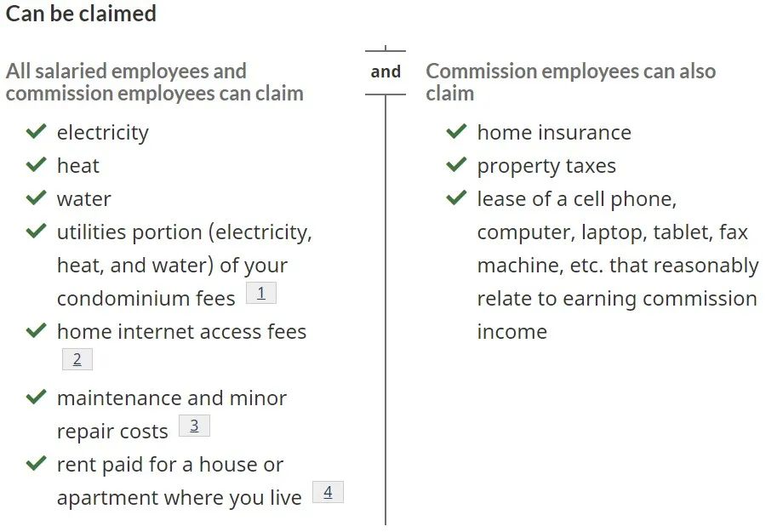Click the checkmark beside water
Screen dimensions: 783x532
click(36, 198)
